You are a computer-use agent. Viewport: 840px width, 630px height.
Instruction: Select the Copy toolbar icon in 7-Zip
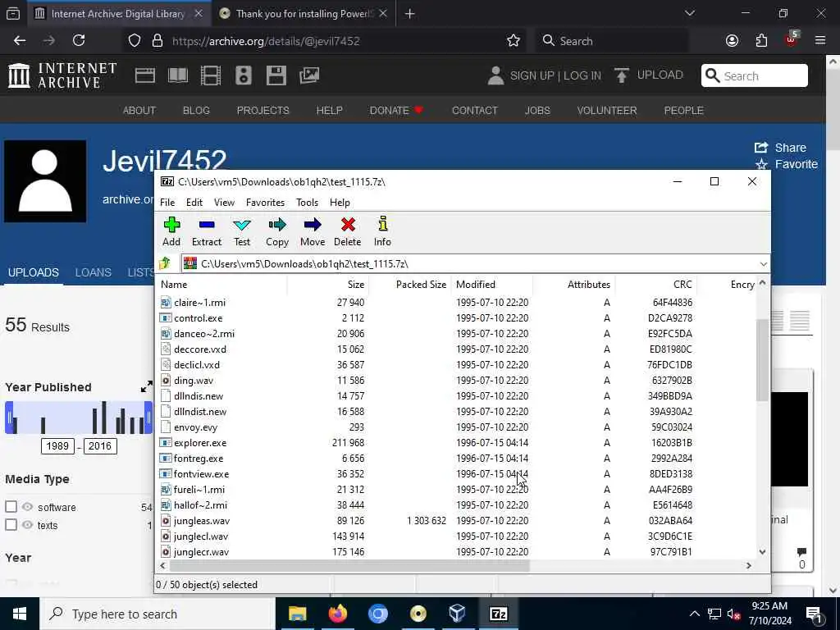(x=277, y=231)
